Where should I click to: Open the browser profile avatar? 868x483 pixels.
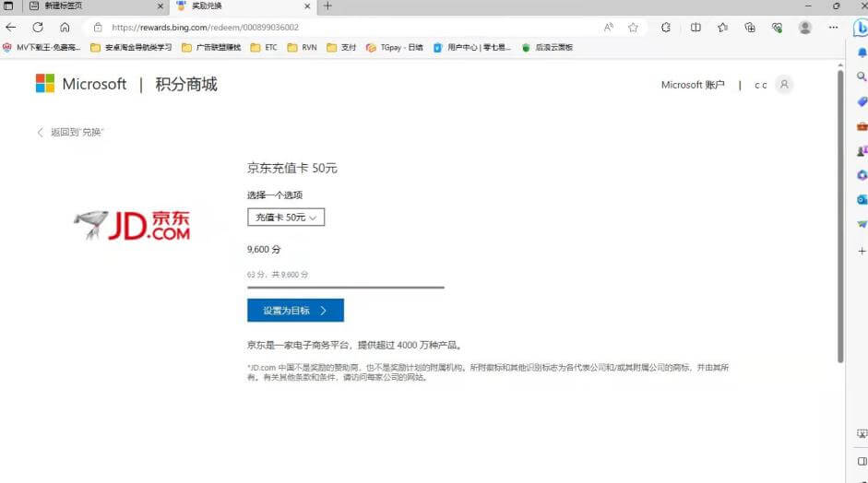805,27
